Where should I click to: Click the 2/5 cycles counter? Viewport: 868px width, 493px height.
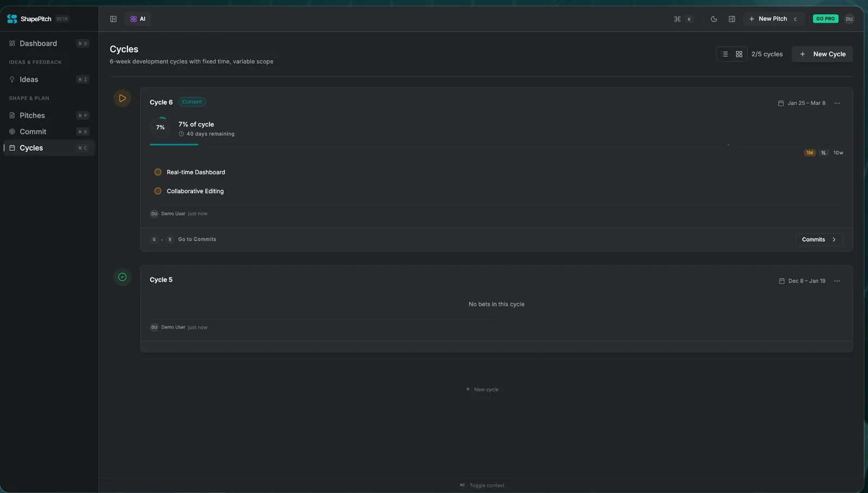767,54
